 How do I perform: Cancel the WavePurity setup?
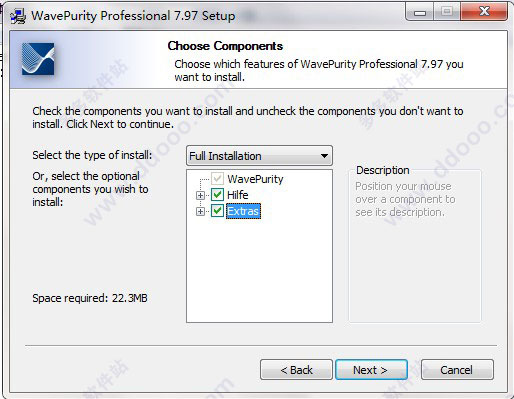point(457,370)
